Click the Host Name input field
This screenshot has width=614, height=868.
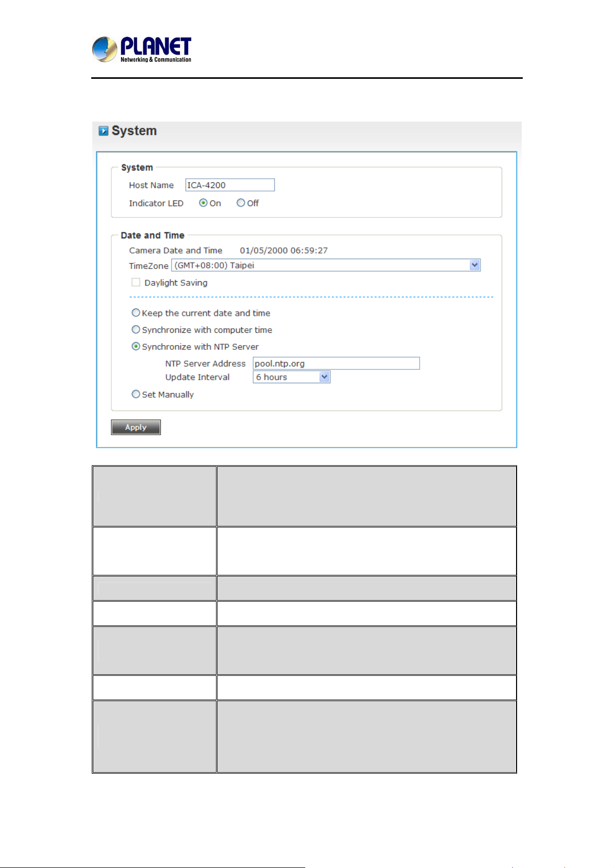point(230,185)
